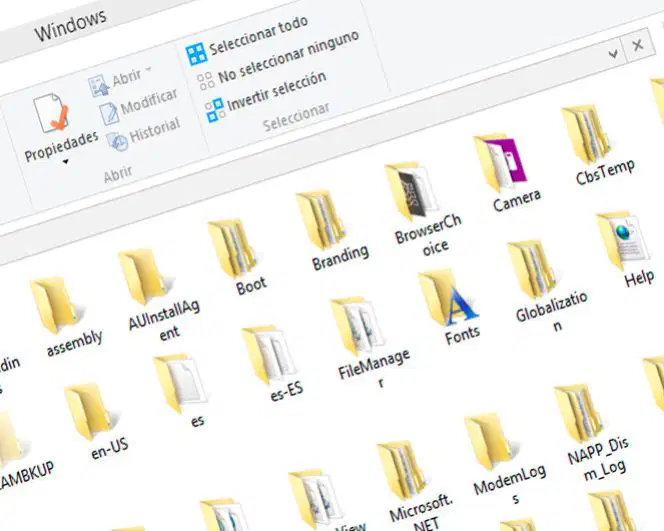Select the CbsTemp folder icon
The height and width of the screenshot is (531, 664).
pos(587,134)
